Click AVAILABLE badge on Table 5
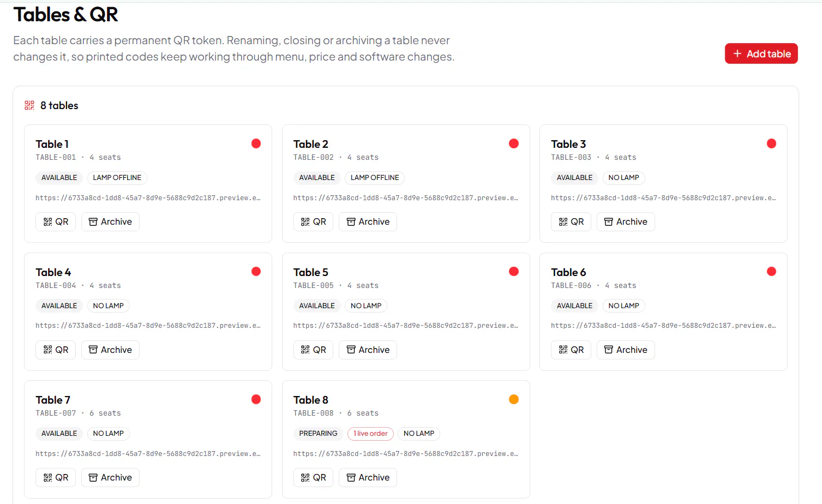The image size is (822, 504). [x=317, y=306]
